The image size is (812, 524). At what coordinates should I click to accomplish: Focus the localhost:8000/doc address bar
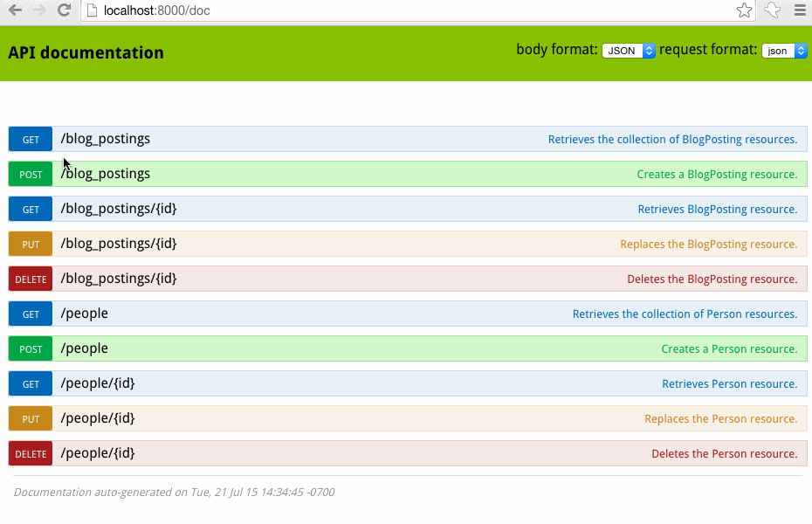click(418, 10)
